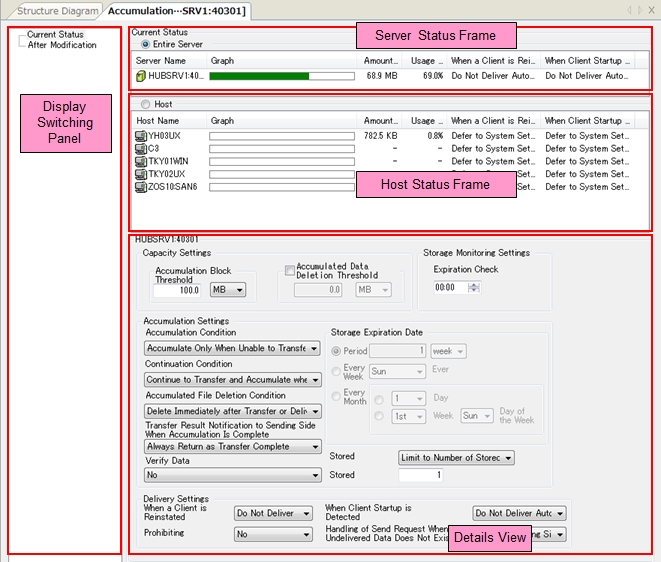Screen dimensions: 661x562
Task: Open the Accumulation Block Threshold MB unit dropdown
Action: point(227,290)
